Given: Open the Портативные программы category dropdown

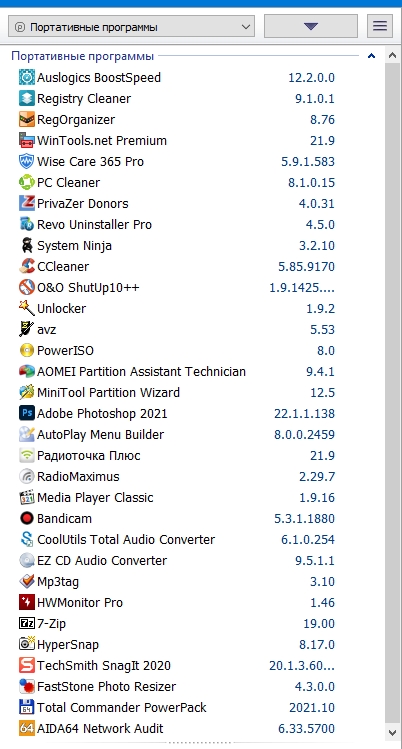Looking at the screenshot, I should [x=131, y=27].
